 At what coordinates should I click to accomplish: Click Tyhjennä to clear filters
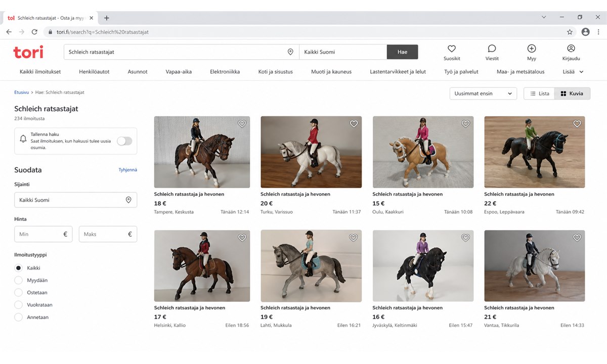[x=127, y=170]
